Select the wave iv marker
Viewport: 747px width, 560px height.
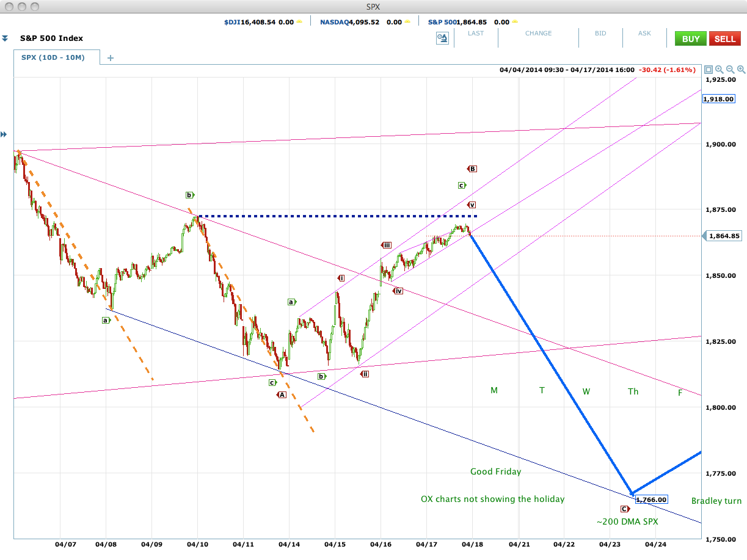click(398, 291)
